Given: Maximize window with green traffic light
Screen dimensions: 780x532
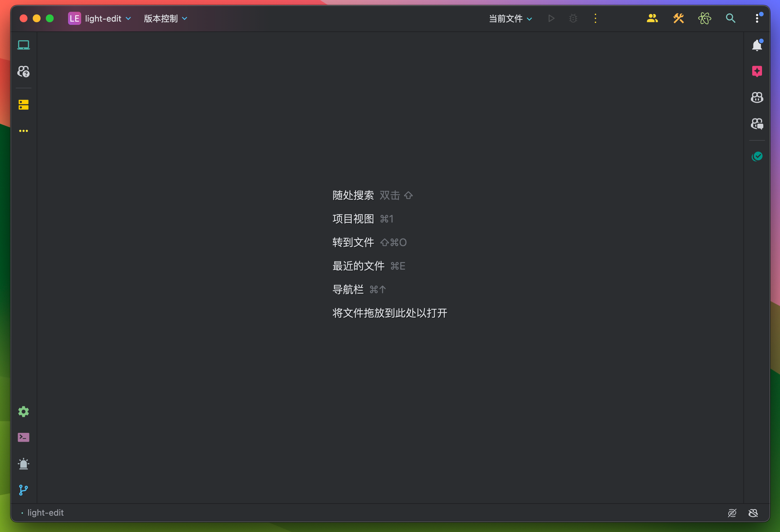Looking at the screenshot, I should [50, 18].
